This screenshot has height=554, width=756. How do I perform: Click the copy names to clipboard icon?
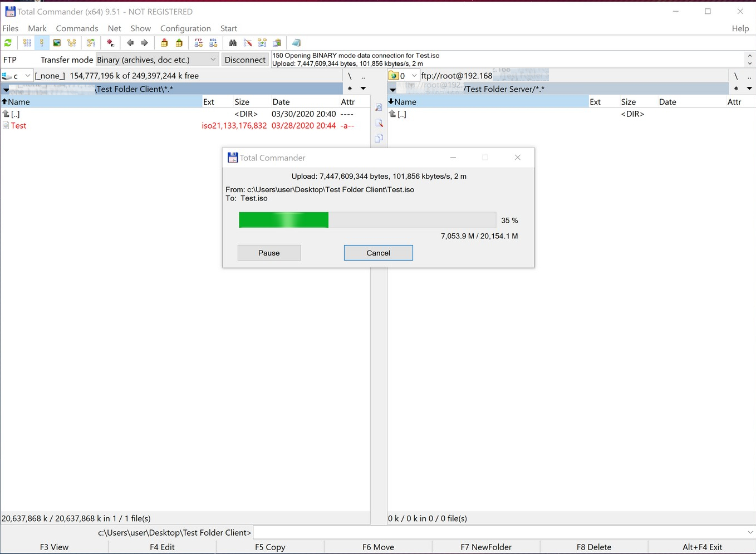click(x=277, y=43)
